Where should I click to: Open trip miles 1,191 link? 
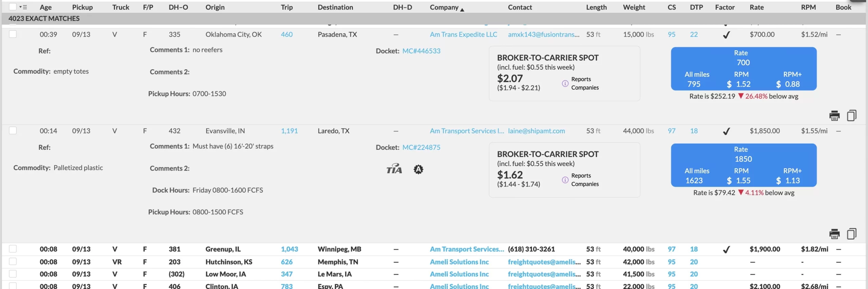(x=289, y=131)
